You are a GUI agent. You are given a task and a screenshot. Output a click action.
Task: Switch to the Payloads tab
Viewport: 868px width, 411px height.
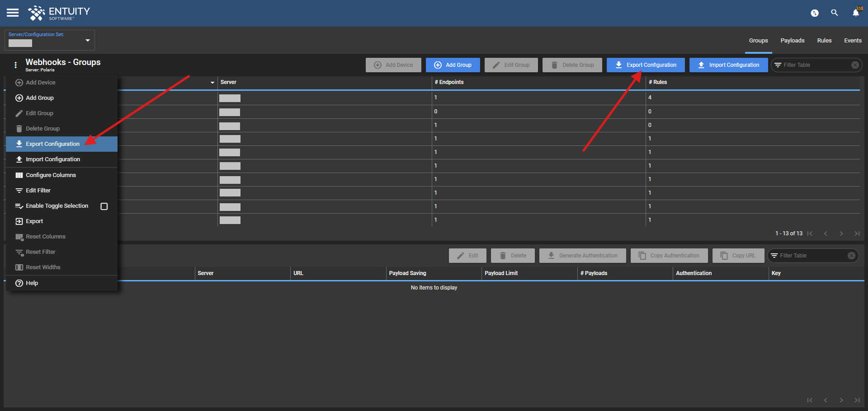pos(793,41)
